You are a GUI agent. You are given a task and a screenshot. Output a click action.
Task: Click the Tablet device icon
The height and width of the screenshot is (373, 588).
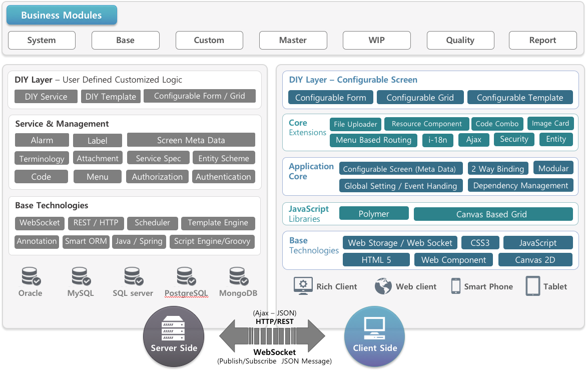[x=532, y=286]
